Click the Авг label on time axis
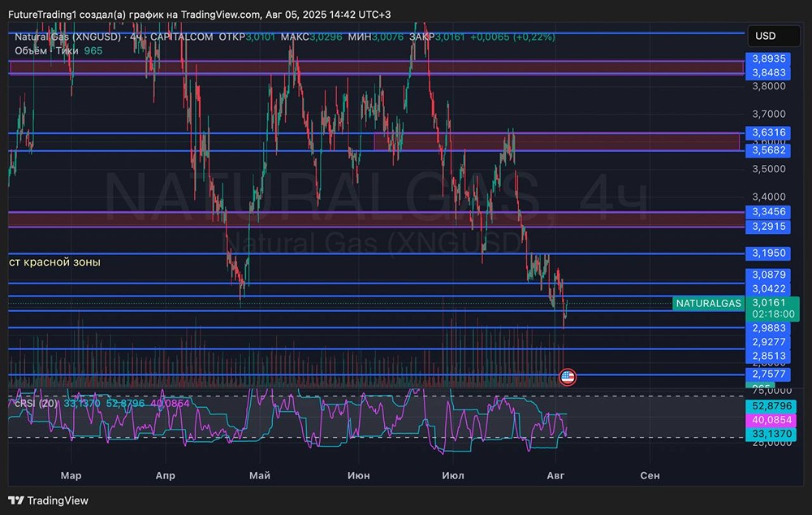This screenshot has width=812, height=515. [x=555, y=475]
